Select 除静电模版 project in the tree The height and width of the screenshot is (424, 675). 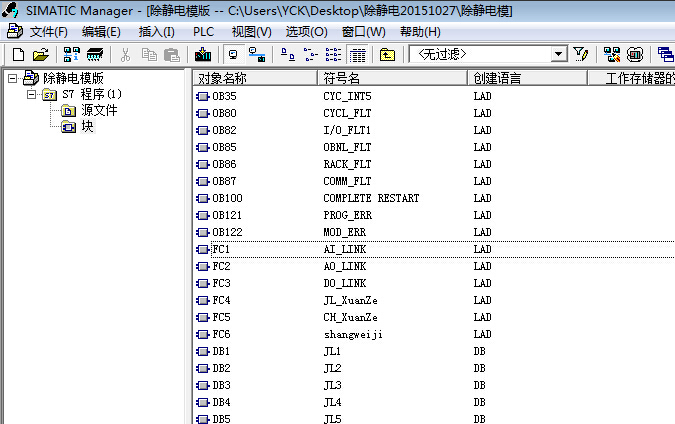[73, 78]
